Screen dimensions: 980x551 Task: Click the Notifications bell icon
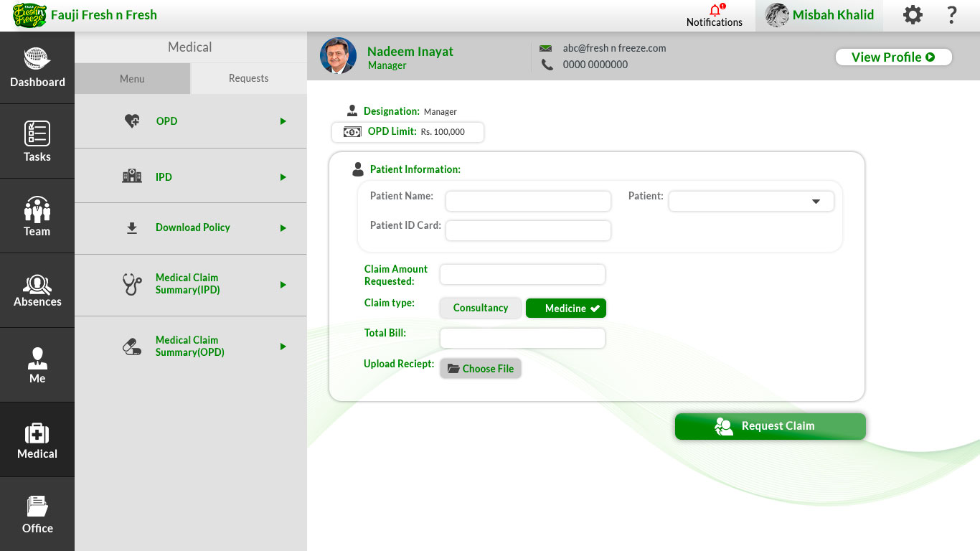pos(715,11)
